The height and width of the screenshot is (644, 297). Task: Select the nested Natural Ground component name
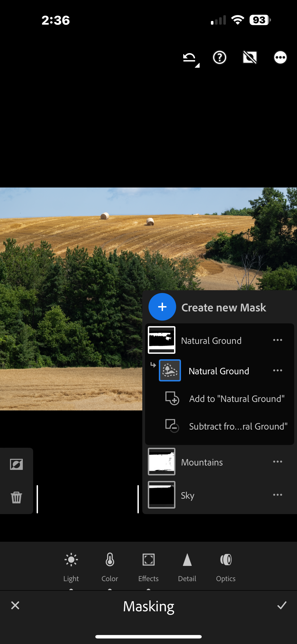tap(219, 371)
